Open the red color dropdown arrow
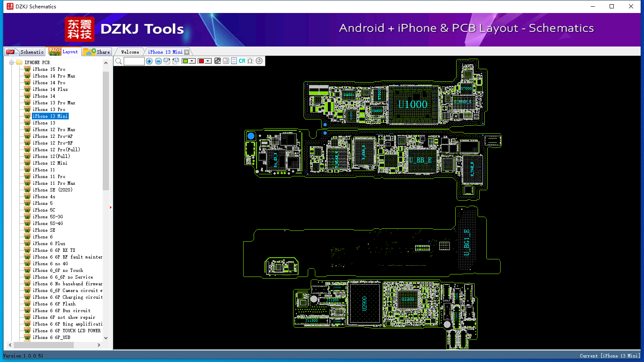The width and height of the screenshot is (644, 362). coord(208,61)
